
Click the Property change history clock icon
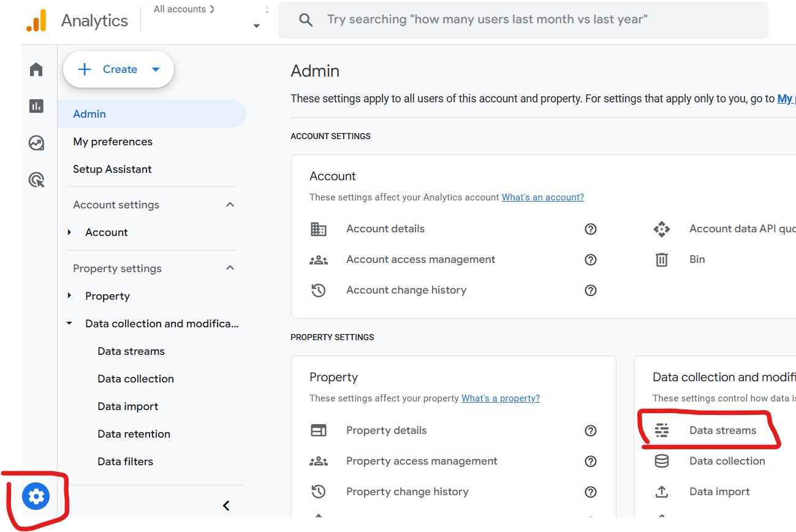319,492
